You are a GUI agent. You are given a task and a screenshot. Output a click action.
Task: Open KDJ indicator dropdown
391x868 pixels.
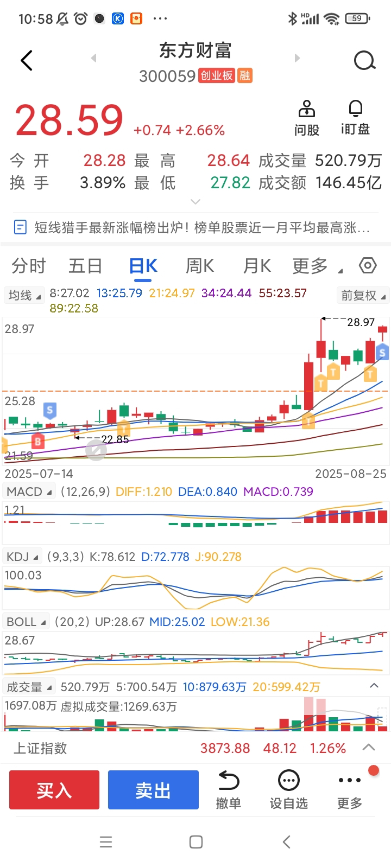[x=23, y=557]
